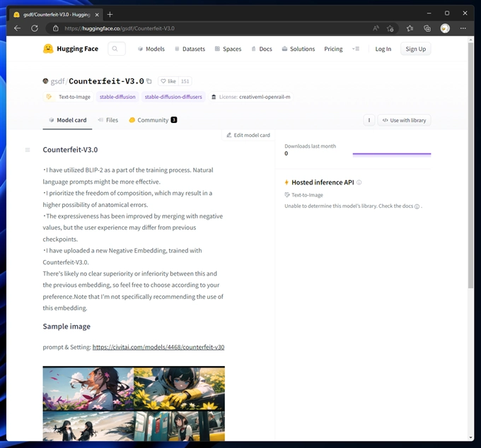Click the Sign Up button
Viewport: 481px width, 448px height.
pyautogui.click(x=416, y=49)
